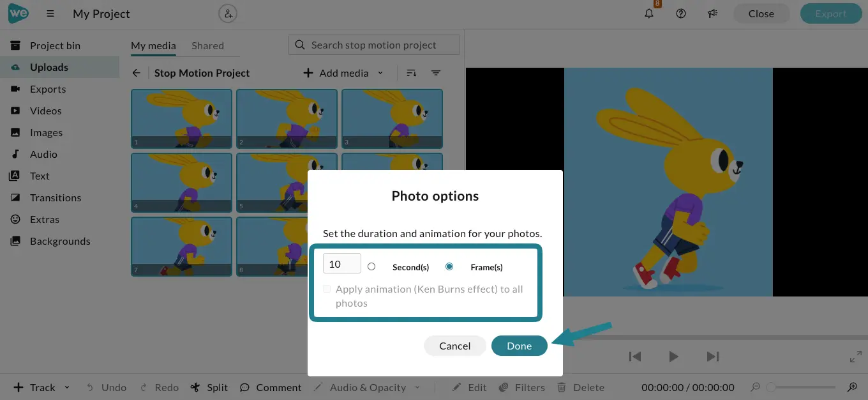868x400 pixels.
Task: Open the filter list icon
Action: point(436,73)
